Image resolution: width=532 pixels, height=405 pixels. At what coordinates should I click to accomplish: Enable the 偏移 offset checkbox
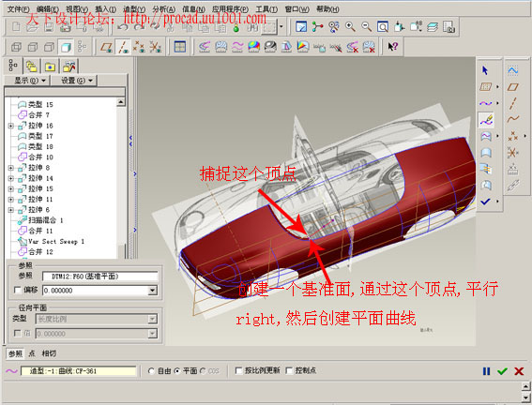pyautogui.click(x=18, y=290)
